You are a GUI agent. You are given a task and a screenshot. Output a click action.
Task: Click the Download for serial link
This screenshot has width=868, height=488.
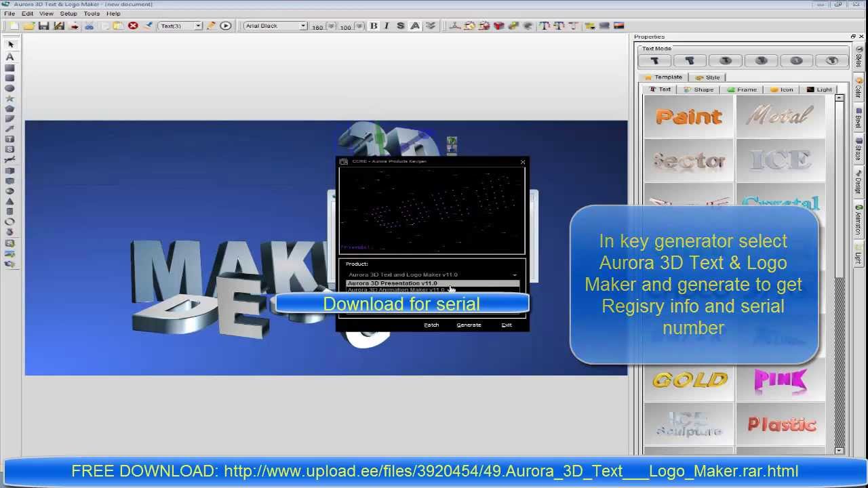401,304
